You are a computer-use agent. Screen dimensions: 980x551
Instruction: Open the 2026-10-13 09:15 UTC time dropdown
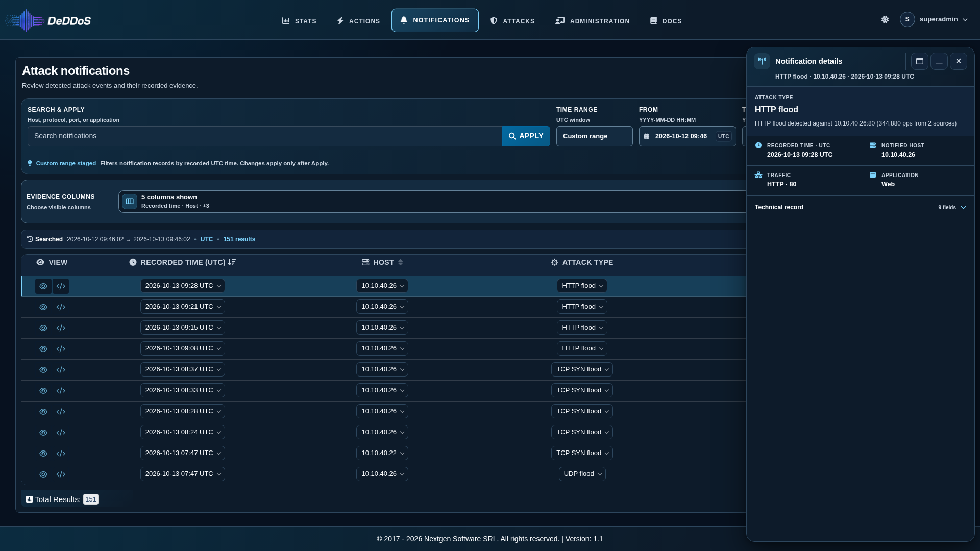[x=183, y=328]
